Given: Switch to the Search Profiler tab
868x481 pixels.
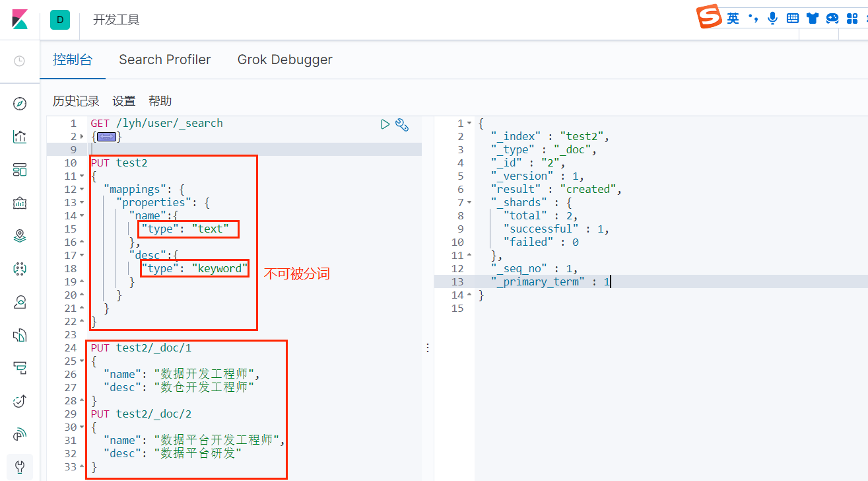Looking at the screenshot, I should (x=165, y=59).
